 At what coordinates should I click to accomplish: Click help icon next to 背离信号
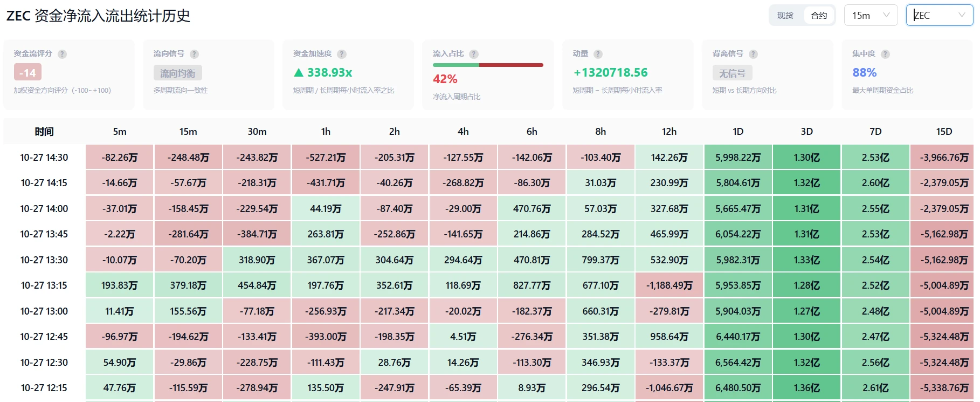click(753, 54)
